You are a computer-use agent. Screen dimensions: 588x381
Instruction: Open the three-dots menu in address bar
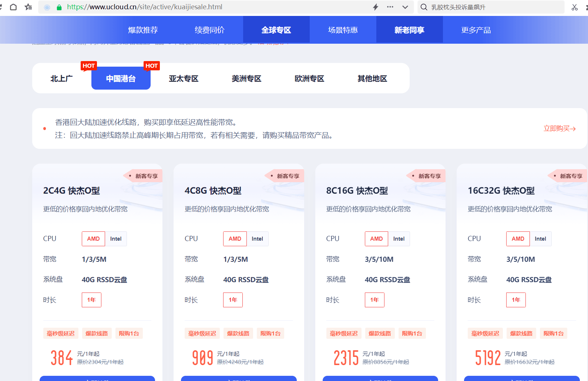pyautogui.click(x=390, y=7)
